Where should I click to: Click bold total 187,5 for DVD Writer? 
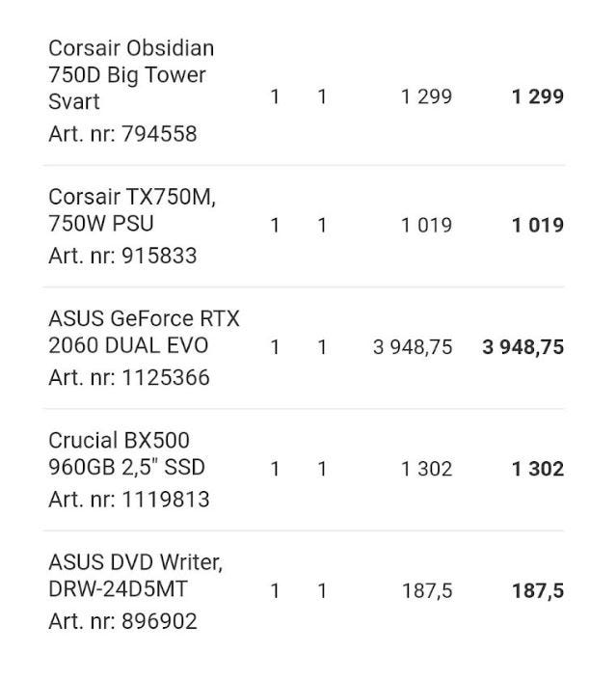pyautogui.click(x=538, y=590)
